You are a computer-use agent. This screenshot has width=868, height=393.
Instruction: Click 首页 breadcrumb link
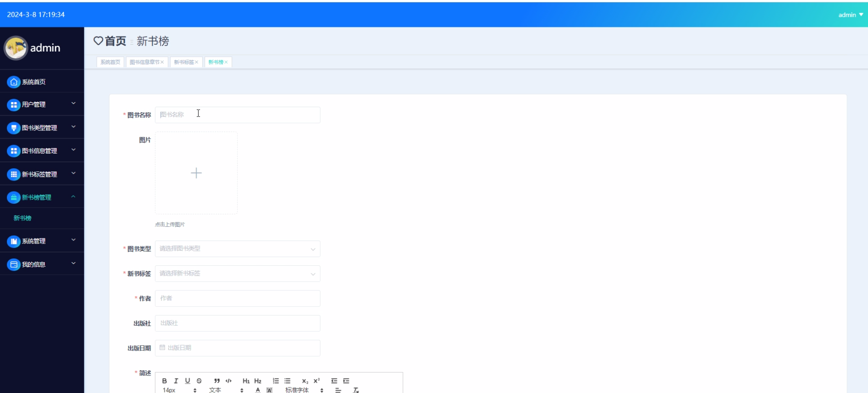click(115, 41)
